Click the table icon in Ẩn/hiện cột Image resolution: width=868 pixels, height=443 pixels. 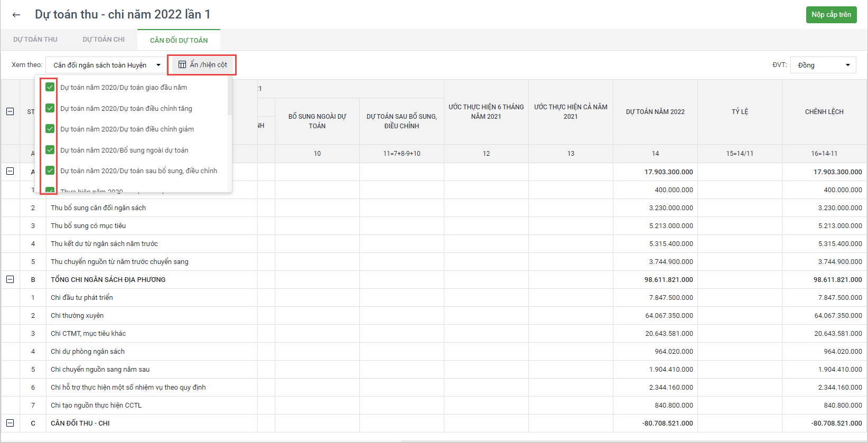[182, 64]
